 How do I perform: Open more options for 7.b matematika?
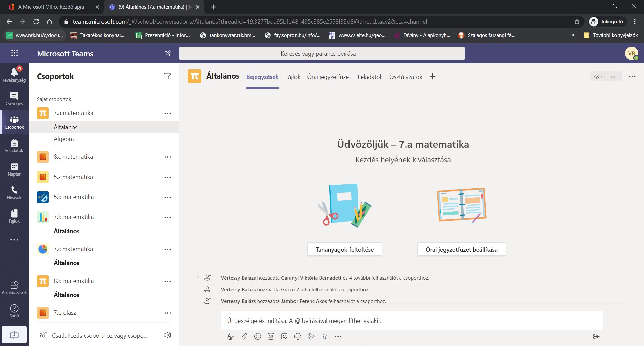coord(168,217)
